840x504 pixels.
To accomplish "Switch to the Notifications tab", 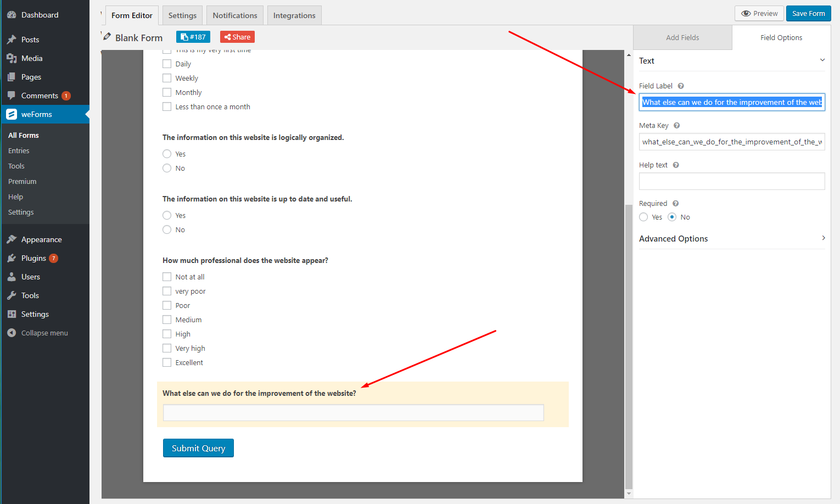I will pyautogui.click(x=235, y=15).
